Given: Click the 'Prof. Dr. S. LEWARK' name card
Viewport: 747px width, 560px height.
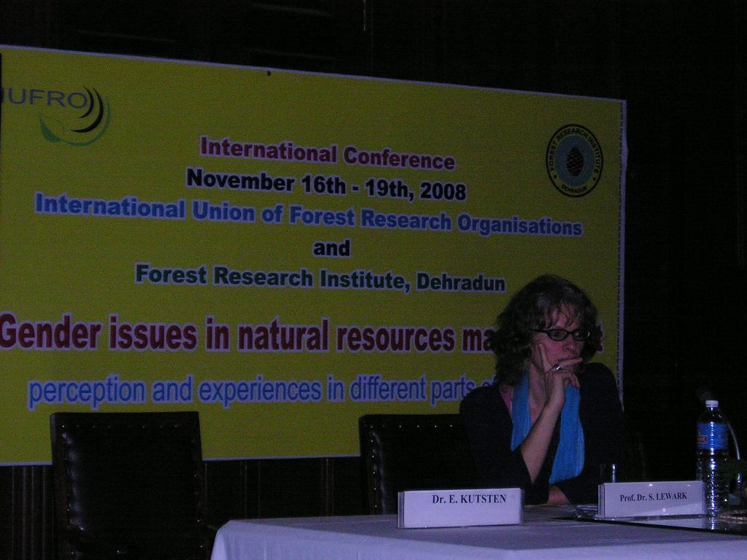Looking at the screenshot, I should click(x=651, y=499).
